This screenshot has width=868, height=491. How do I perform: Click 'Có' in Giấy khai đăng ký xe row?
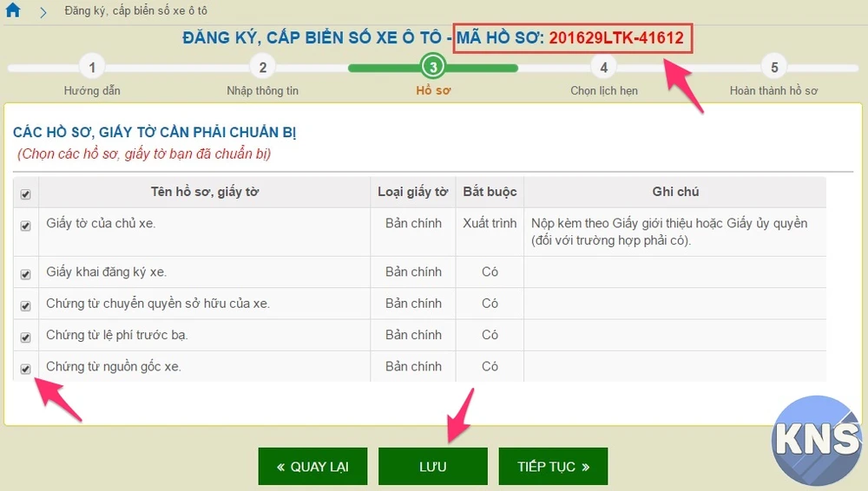490,272
